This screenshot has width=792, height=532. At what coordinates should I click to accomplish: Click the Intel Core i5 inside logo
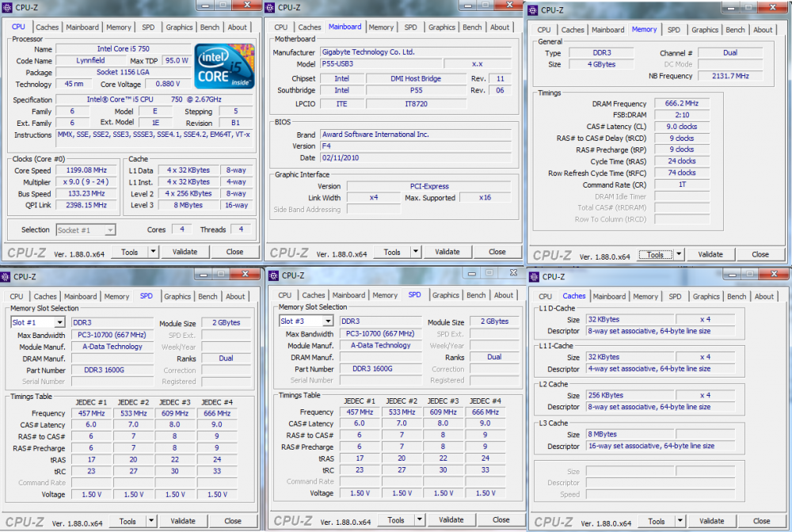(x=224, y=66)
